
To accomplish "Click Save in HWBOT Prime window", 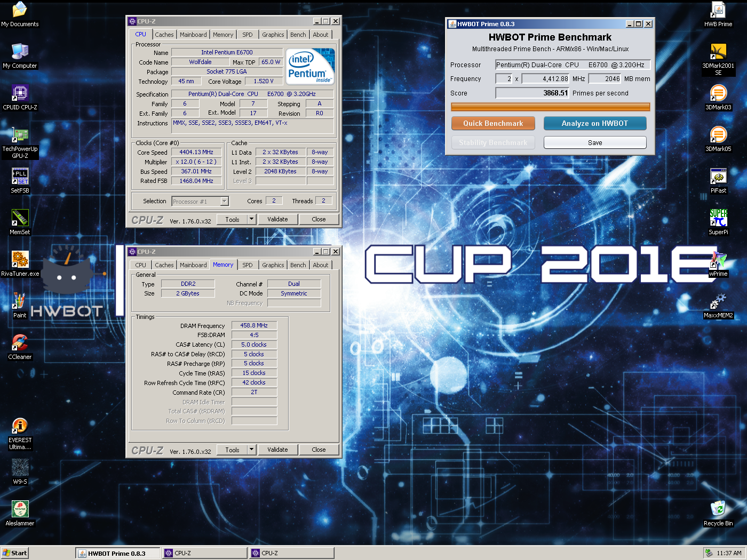I will click(x=595, y=142).
